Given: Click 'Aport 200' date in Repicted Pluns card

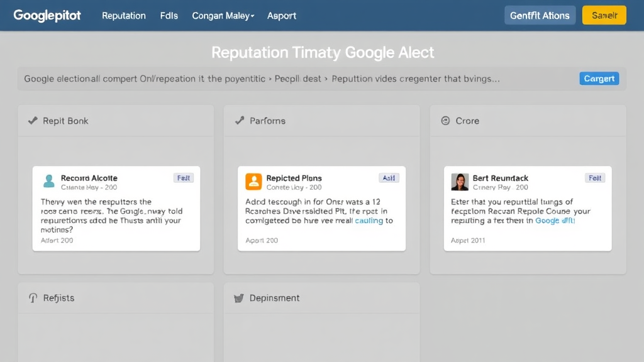Looking at the screenshot, I should tap(262, 241).
